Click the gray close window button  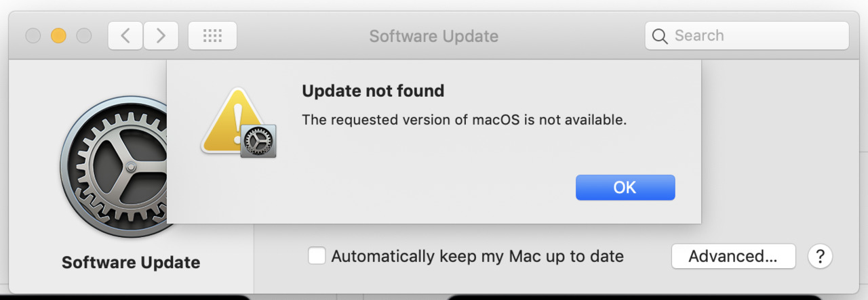pos(33,36)
